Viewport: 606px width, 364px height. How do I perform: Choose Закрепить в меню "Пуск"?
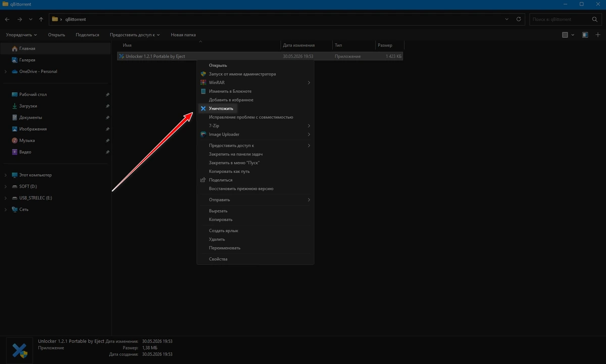pyautogui.click(x=255, y=163)
